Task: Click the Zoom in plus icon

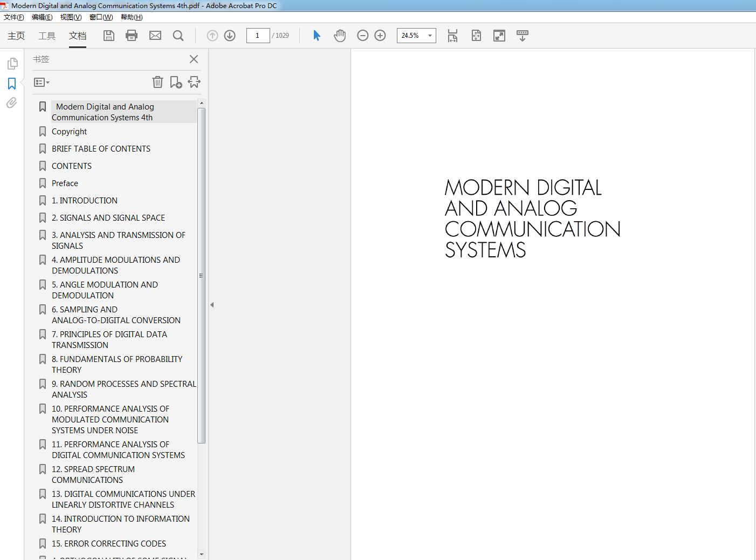Action: (380, 36)
